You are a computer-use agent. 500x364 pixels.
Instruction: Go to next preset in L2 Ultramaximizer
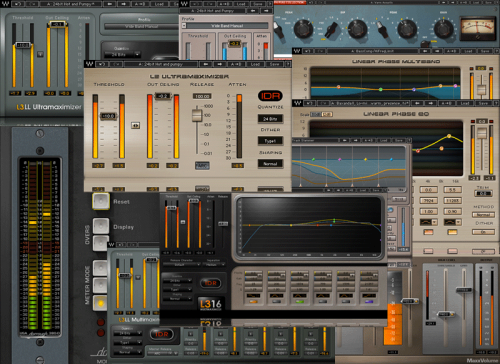coord(220,64)
